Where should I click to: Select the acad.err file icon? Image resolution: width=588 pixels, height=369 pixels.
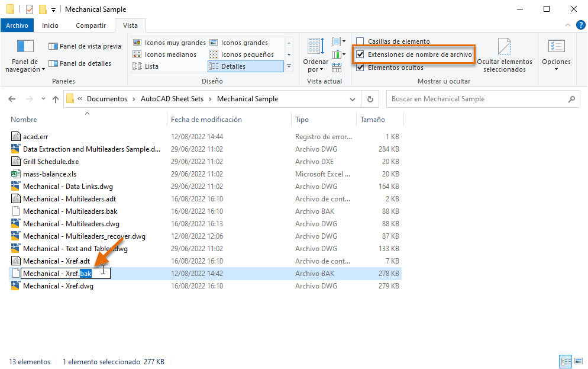[x=16, y=137]
